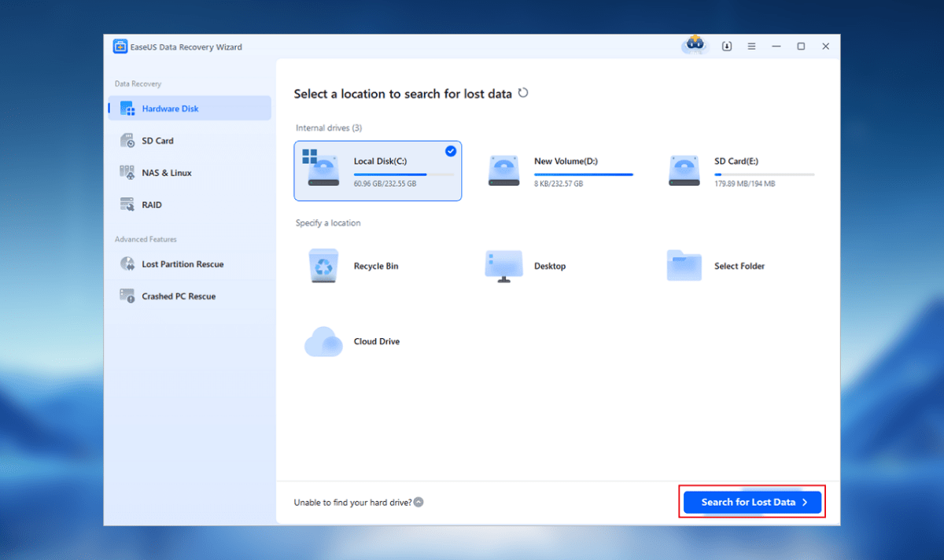This screenshot has width=944, height=560.
Task: Open Crashed PC Rescue feature
Action: point(179,297)
